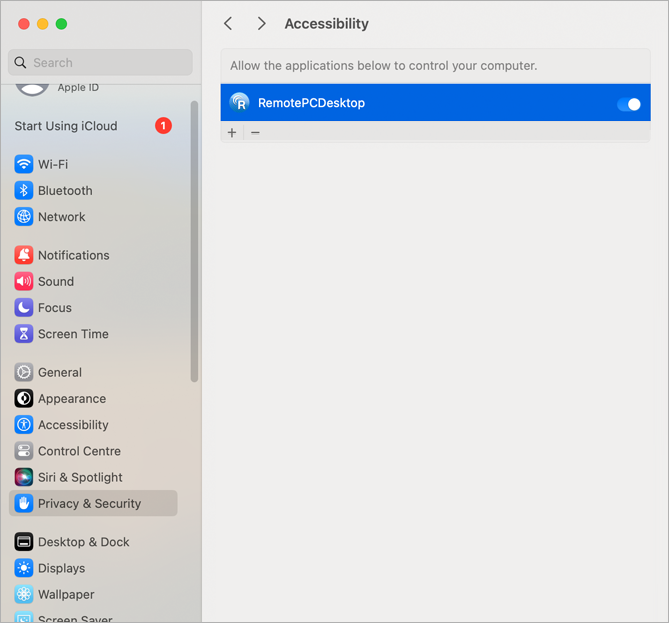Click the Wi-Fi icon in sidebar
Viewport: 669px width, 623px height.
point(24,164)
